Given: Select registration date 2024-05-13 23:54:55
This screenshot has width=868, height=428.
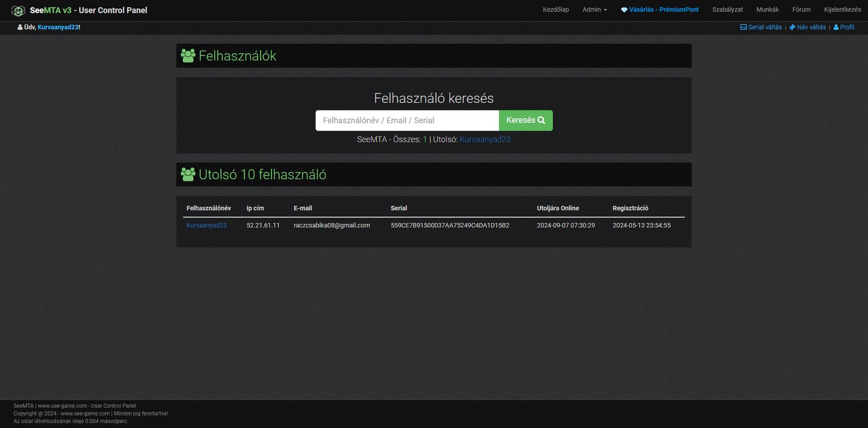Looking at the screenshot, I should pos(642,226).
